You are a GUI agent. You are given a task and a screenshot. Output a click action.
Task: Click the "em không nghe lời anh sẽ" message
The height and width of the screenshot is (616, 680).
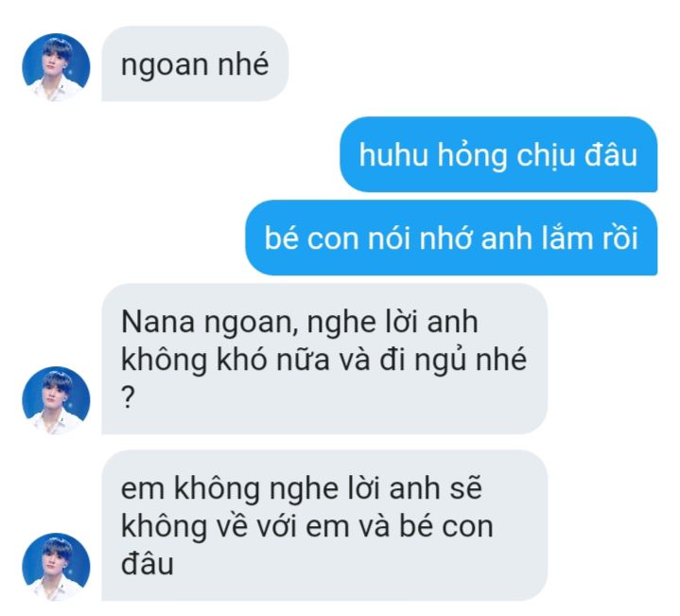(324, 525)
